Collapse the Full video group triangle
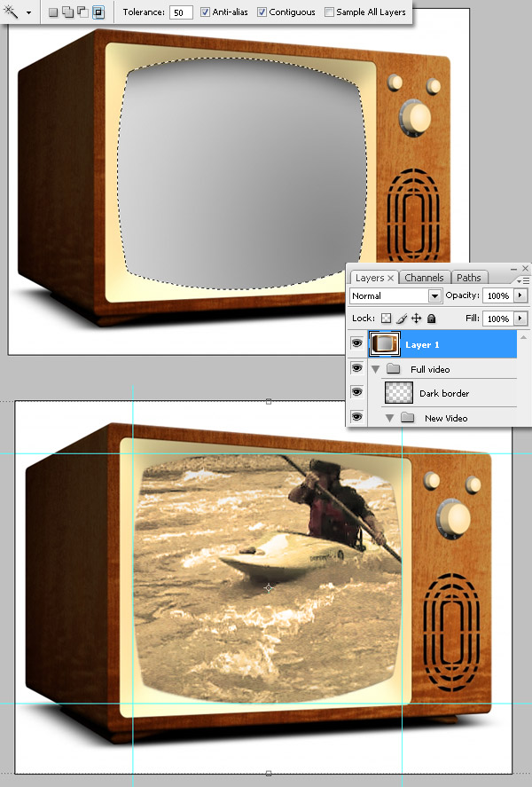 375,369
